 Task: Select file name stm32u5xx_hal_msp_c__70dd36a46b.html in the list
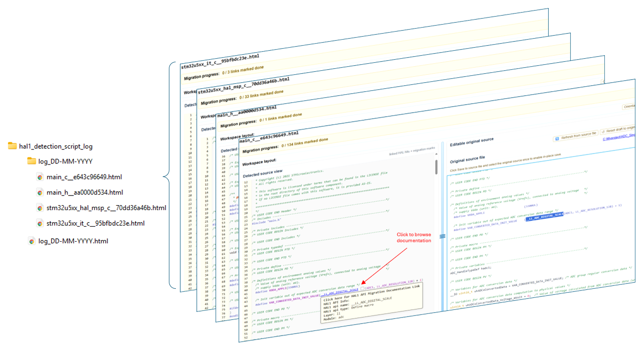coord(106,208)
